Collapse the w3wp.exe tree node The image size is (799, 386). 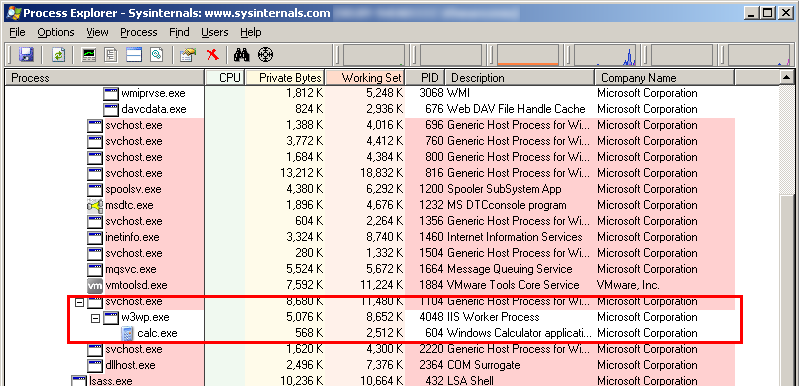95,318
